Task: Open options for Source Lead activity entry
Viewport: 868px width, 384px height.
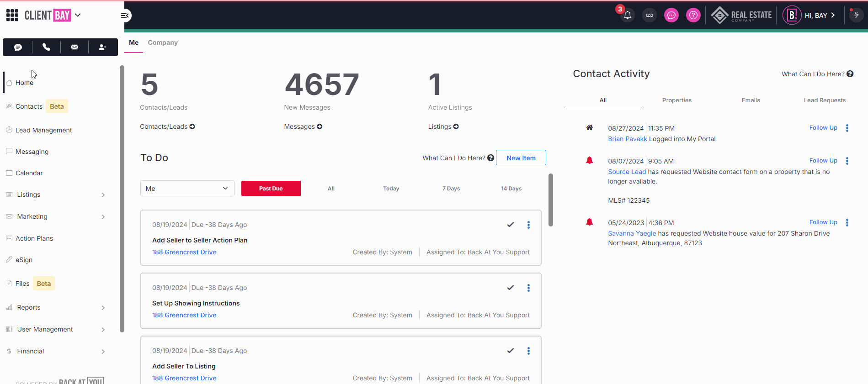Action: [x=847, y=161]
